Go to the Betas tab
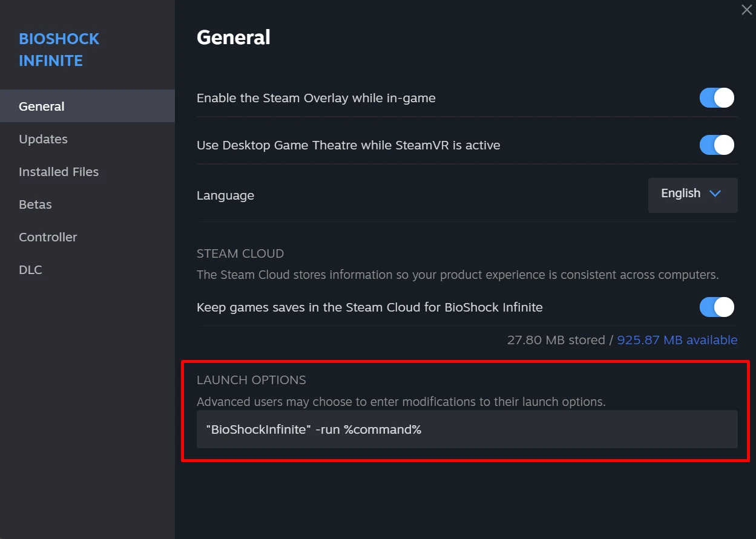756x539 pixels. [35, 204]
